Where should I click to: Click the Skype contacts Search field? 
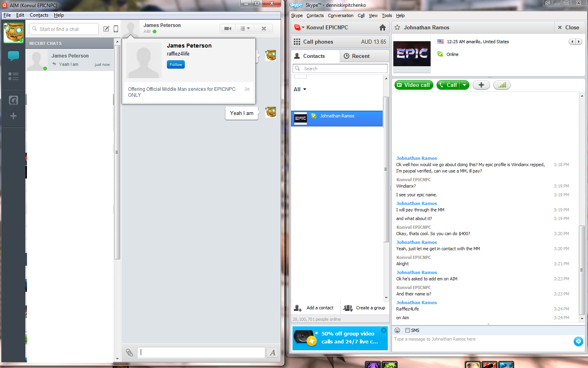point(340,69)
